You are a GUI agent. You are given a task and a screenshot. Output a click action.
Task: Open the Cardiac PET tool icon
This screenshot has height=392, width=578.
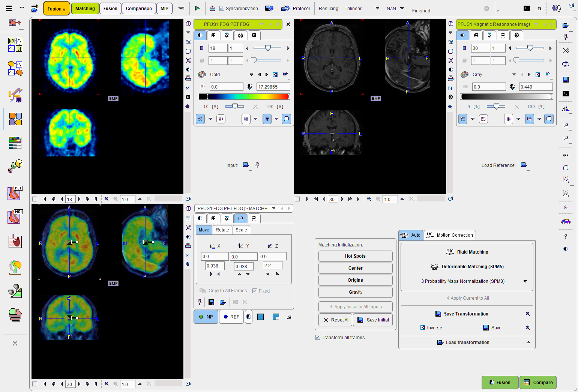pos(15,193)
